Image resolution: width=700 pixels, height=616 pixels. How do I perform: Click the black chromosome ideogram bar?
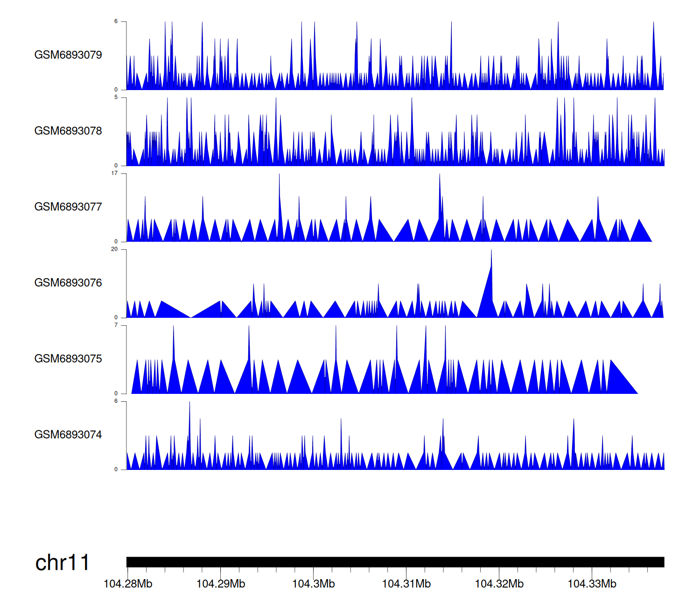click(x=395, y=562)
